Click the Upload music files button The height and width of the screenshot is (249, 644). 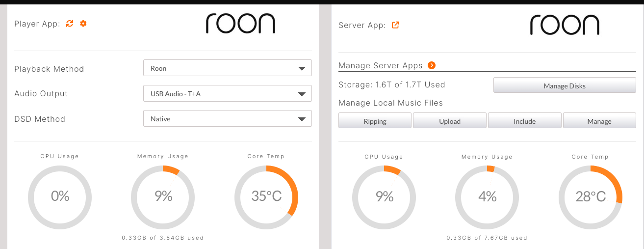pyautogui.click(x=450, y=121)
